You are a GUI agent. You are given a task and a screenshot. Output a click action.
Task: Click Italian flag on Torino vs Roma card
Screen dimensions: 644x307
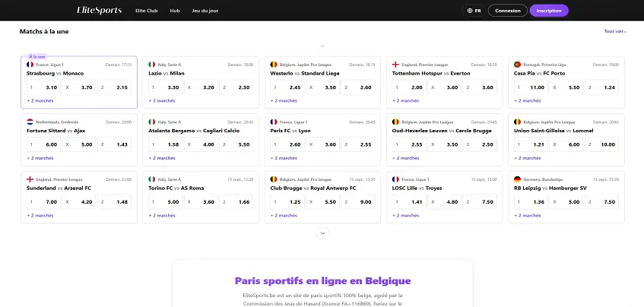pyautogui.click(x=152, y=179)
